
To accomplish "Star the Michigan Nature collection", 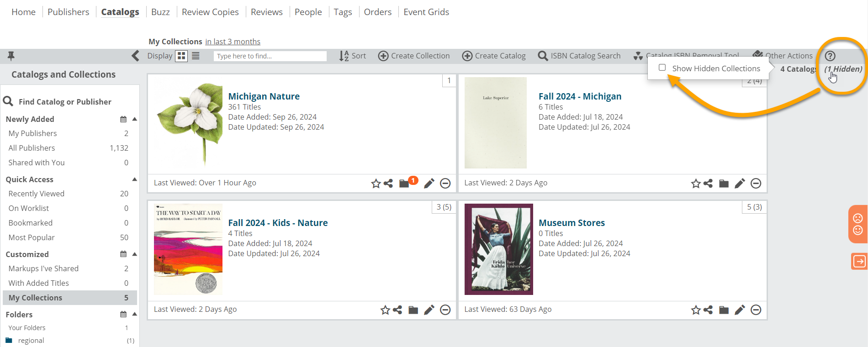I will point(376,184).
